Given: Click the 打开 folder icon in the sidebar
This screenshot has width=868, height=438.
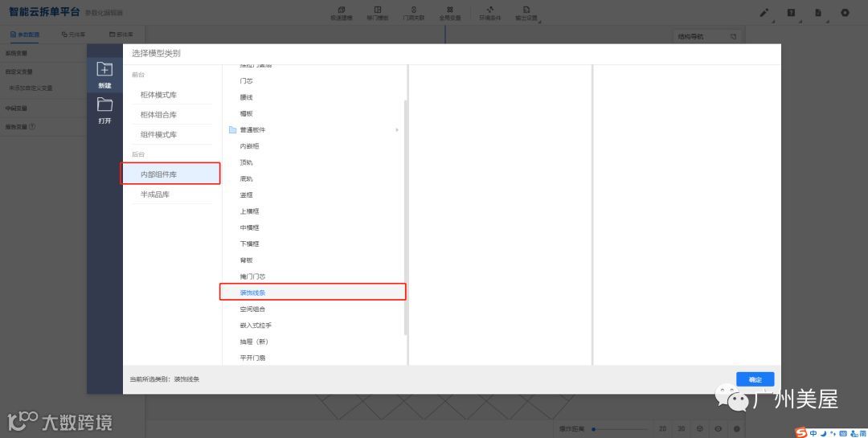Looking at the screenshot, I should click(104, 104).
